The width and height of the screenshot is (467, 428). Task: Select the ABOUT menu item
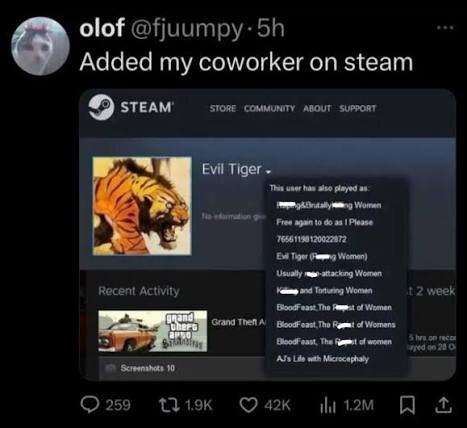(317, 109)
